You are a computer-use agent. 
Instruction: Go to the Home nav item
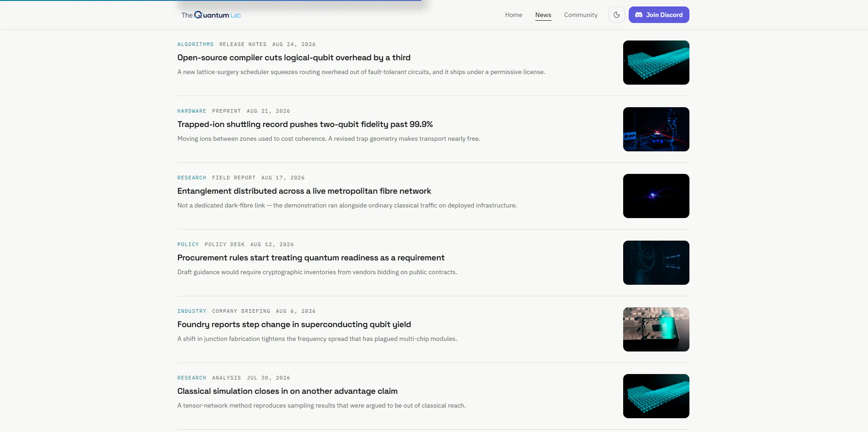(x=514, y=15)
